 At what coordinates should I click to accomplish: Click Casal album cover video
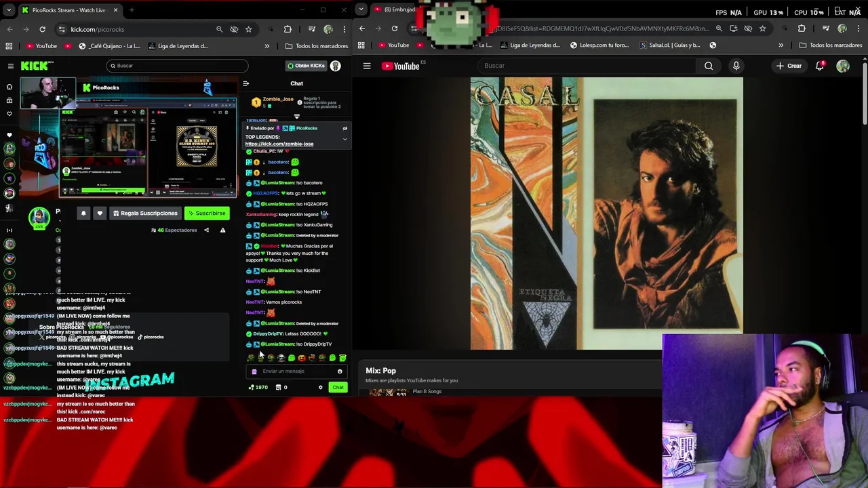point(607,213)
